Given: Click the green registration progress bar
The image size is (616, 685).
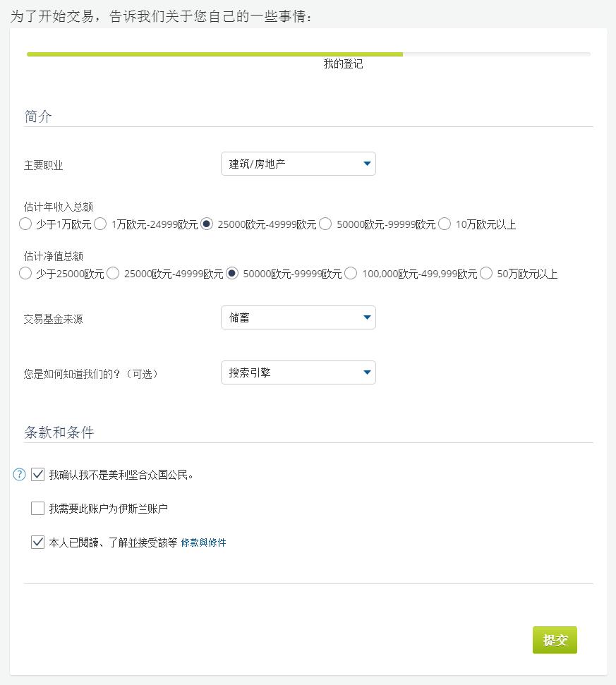Looking at the screenshot, I should click(215, 54).
